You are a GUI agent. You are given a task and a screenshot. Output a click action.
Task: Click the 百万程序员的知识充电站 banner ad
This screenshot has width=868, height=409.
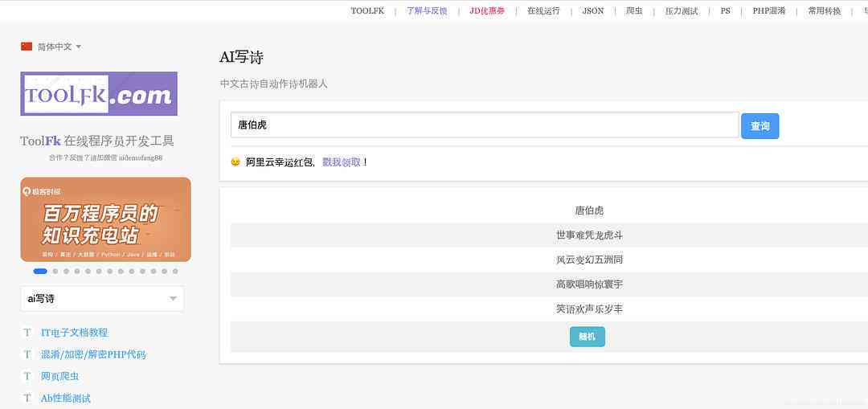tap(106, 219)
